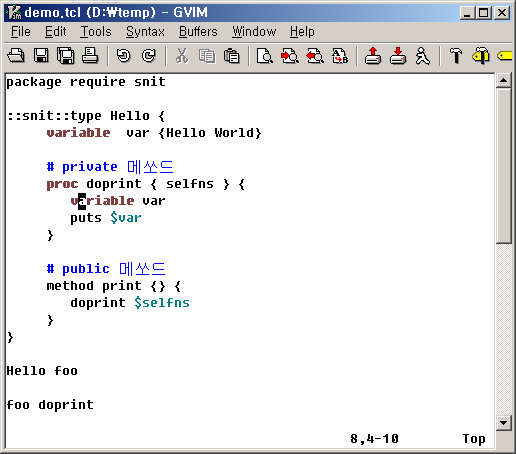The height and width of the screenshot is (454, 516).
Task: Click the vertical scrollbar thumb
Action: click(x=503, y=166)
